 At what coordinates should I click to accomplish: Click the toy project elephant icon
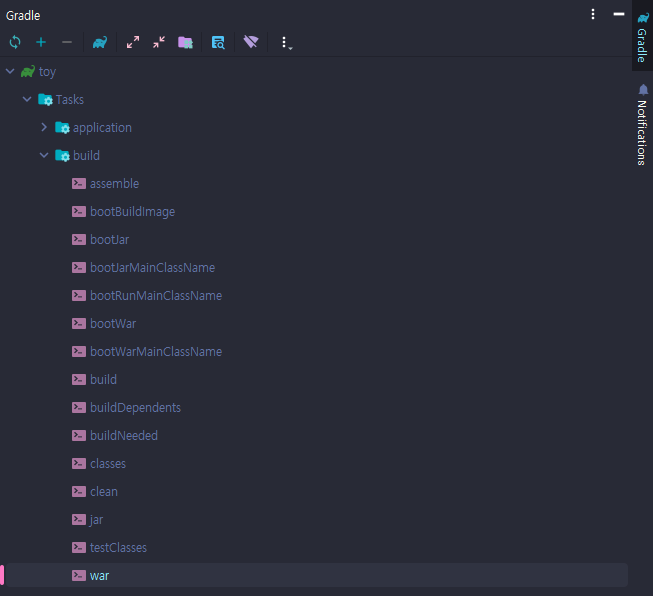[28, 71]
